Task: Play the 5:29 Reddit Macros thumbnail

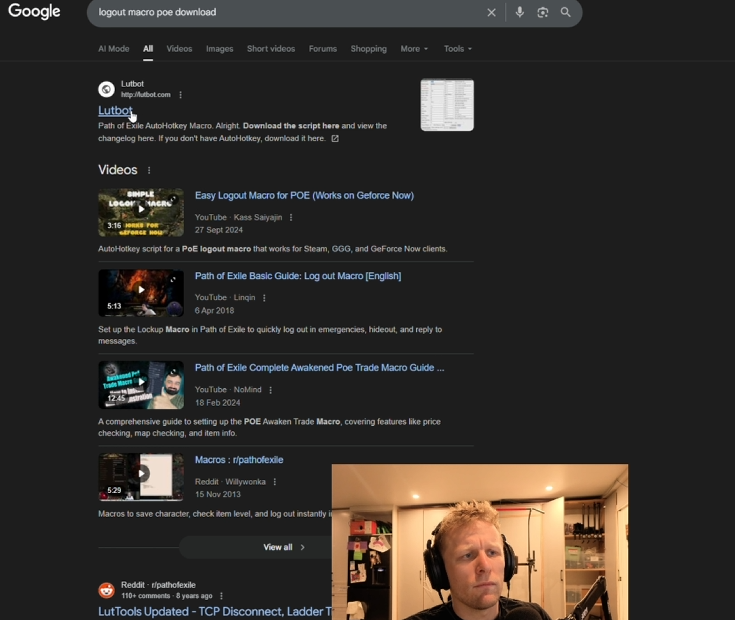Action: click(x=141, y=477)
